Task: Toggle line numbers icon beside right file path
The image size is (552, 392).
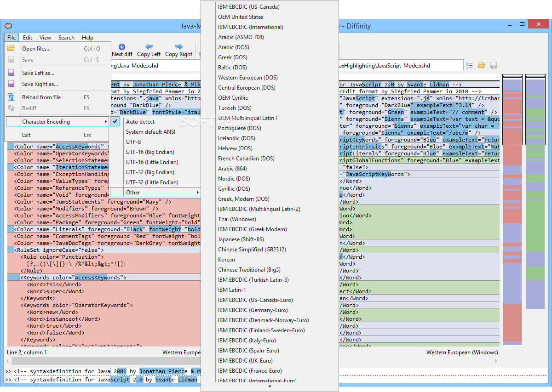Action: point(470,65)
